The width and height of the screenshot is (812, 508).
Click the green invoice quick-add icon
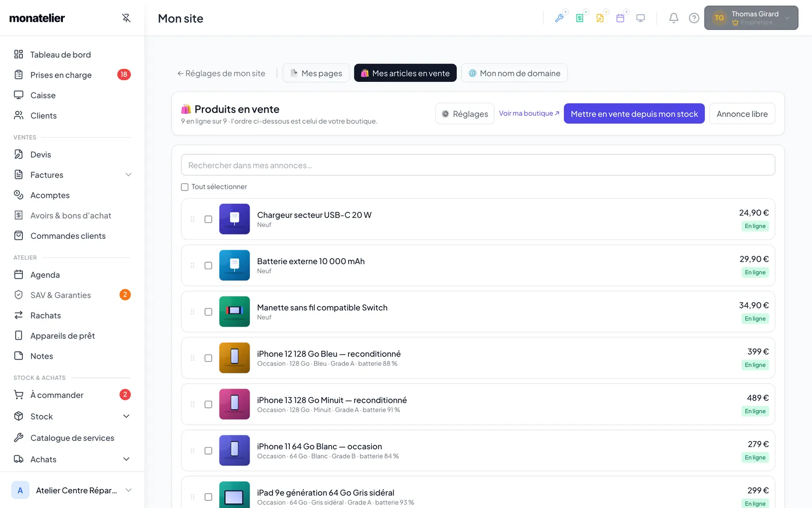pos(580,18)
